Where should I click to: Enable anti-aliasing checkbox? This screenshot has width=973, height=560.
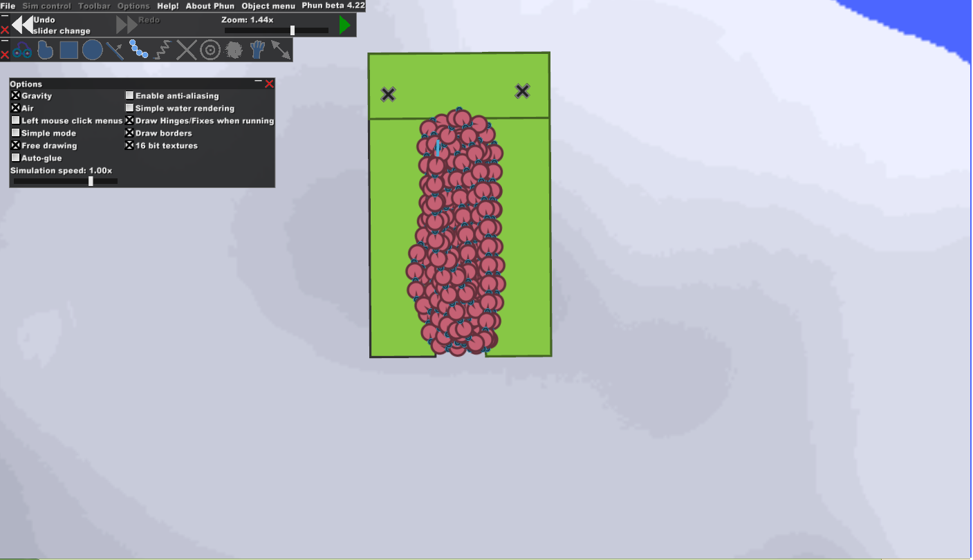pos(129,96)
